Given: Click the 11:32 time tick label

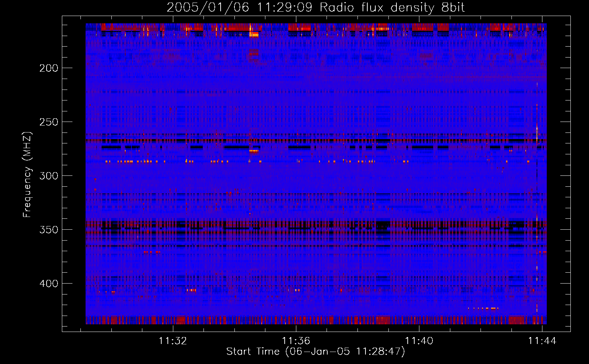Looking at the screenshot, I should click(173, 341).
